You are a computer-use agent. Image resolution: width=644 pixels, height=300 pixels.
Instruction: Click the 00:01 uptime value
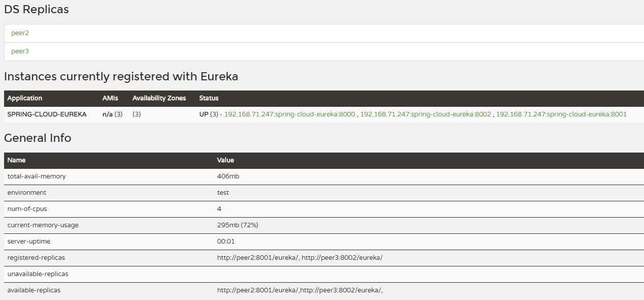tap(226, 242)
